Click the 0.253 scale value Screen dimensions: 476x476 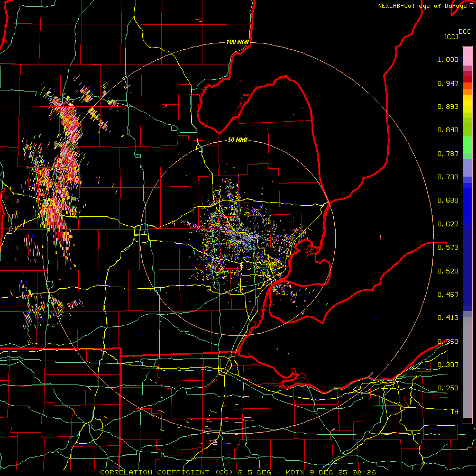tap(448, 388)
